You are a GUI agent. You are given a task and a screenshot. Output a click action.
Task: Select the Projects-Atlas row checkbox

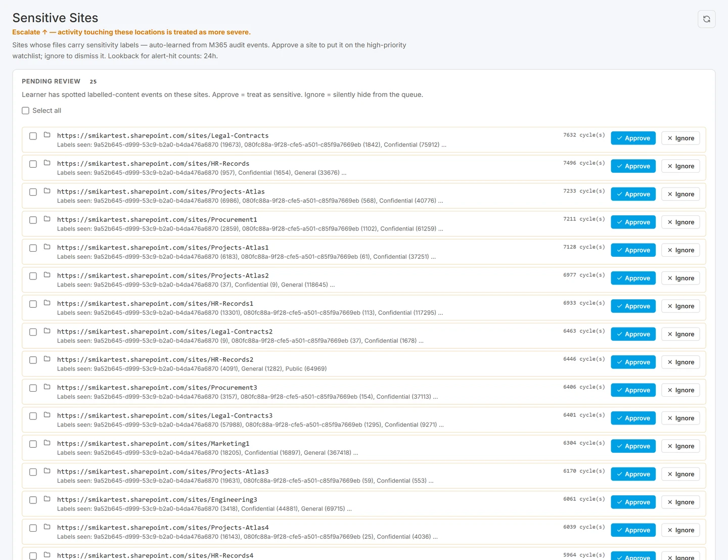point(33,192)
